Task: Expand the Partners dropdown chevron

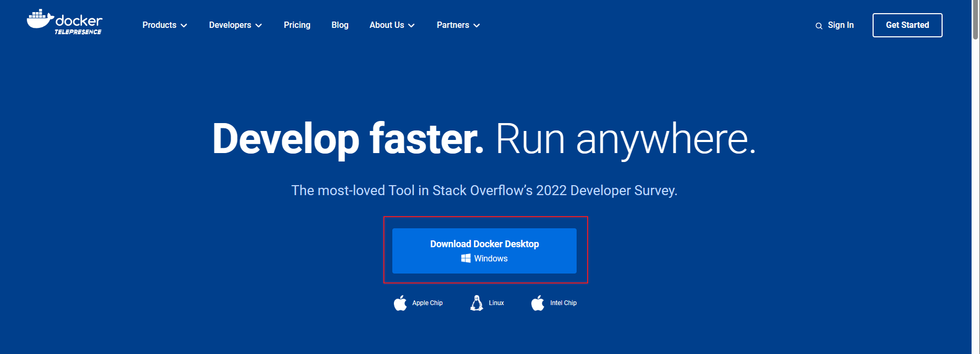Action: click(477, 26)
